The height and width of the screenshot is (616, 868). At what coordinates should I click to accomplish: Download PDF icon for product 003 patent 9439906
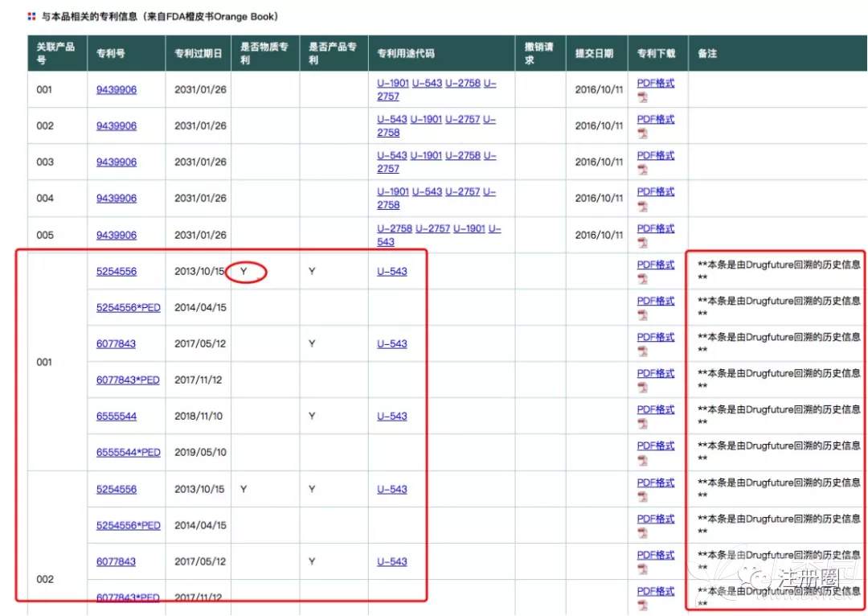click(x=642, y=170)
